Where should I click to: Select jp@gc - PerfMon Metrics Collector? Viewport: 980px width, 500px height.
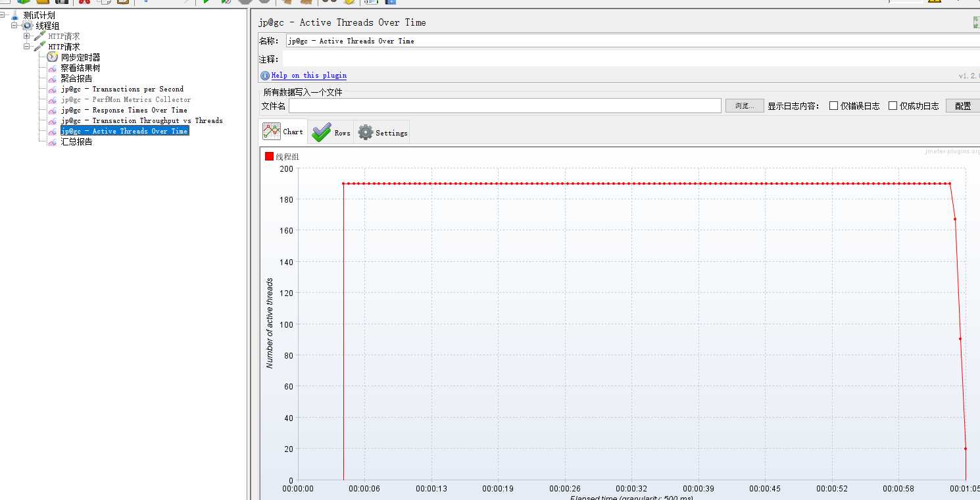(x=126, y=99)
